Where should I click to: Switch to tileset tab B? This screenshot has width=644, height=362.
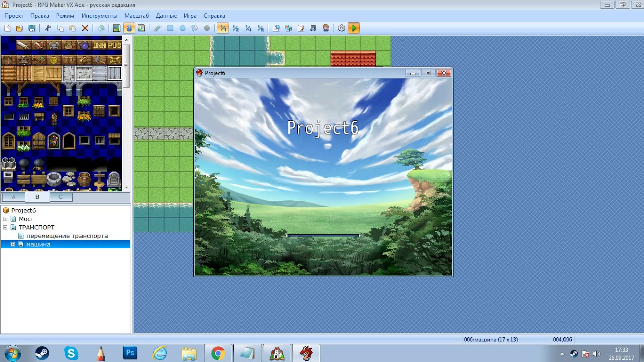click(37, 197)
